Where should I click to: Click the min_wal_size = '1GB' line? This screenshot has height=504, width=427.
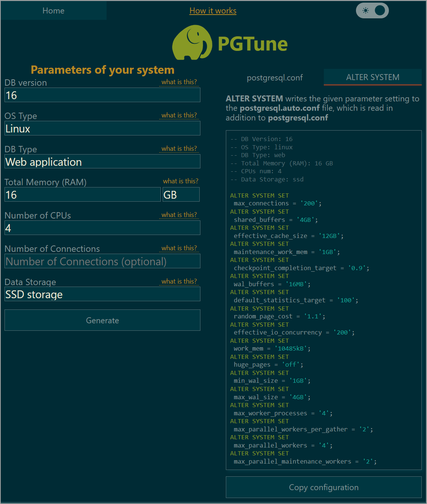272,381
